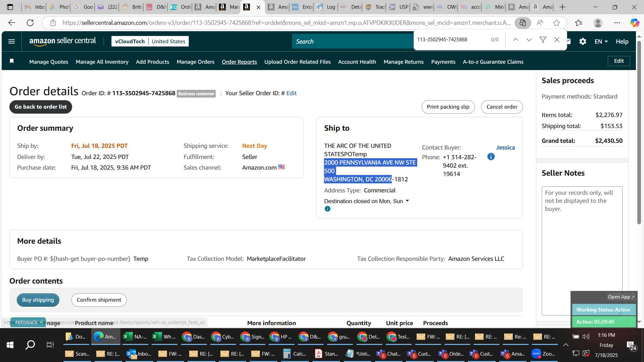Click the bookmark flag icon in nav bar
Screen dimensions: 644x362
point(12,61)
